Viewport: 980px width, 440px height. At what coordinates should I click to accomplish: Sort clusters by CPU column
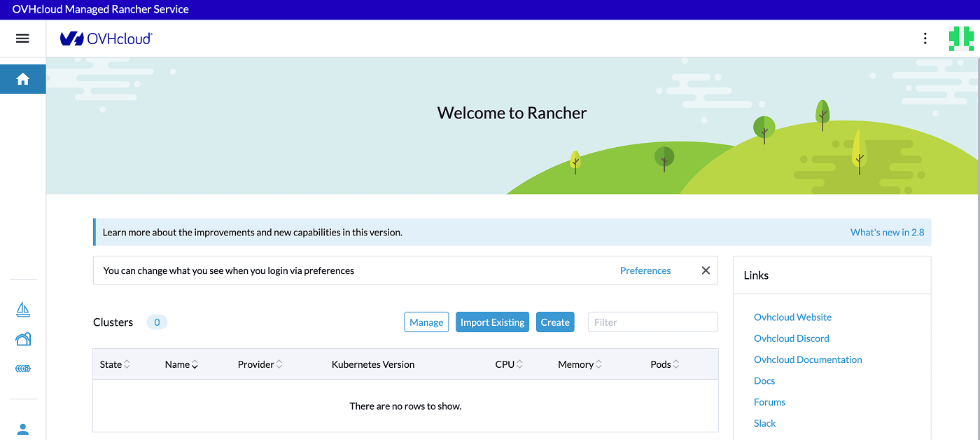[509, 364]
